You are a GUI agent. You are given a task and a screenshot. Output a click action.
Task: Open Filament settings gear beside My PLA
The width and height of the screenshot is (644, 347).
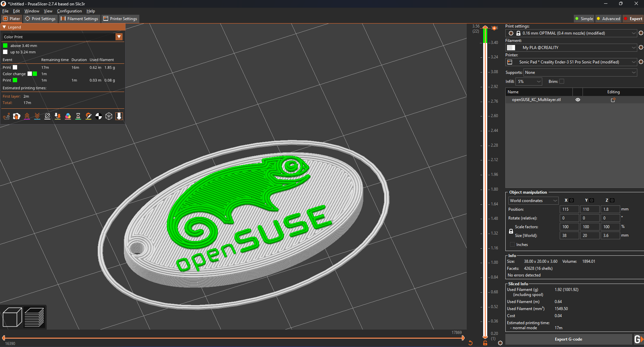(x=641, y=48)
